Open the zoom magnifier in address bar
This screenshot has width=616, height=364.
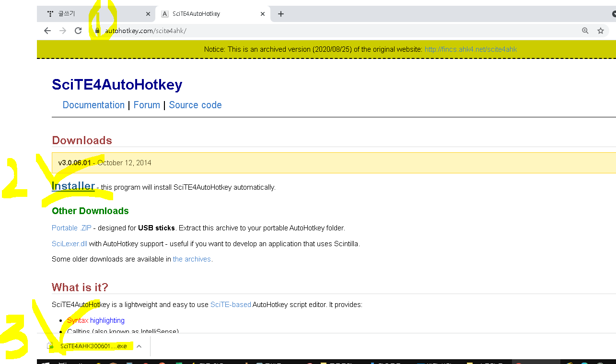(585, 31)
